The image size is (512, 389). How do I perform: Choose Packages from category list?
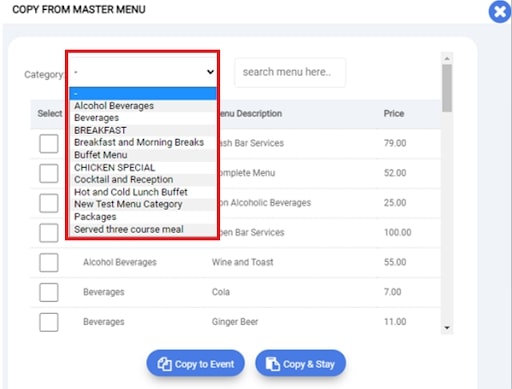point(143,217)
